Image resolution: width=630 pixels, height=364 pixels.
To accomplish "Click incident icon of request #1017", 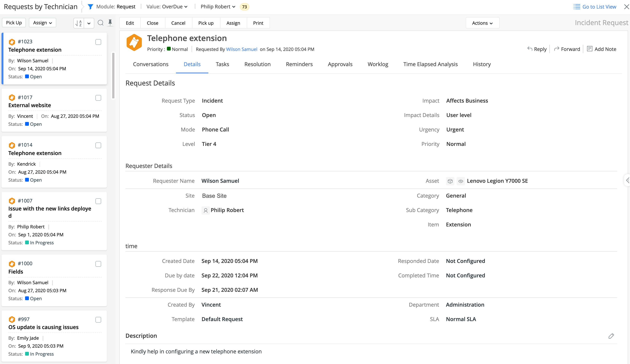I will tap(12, 97).
